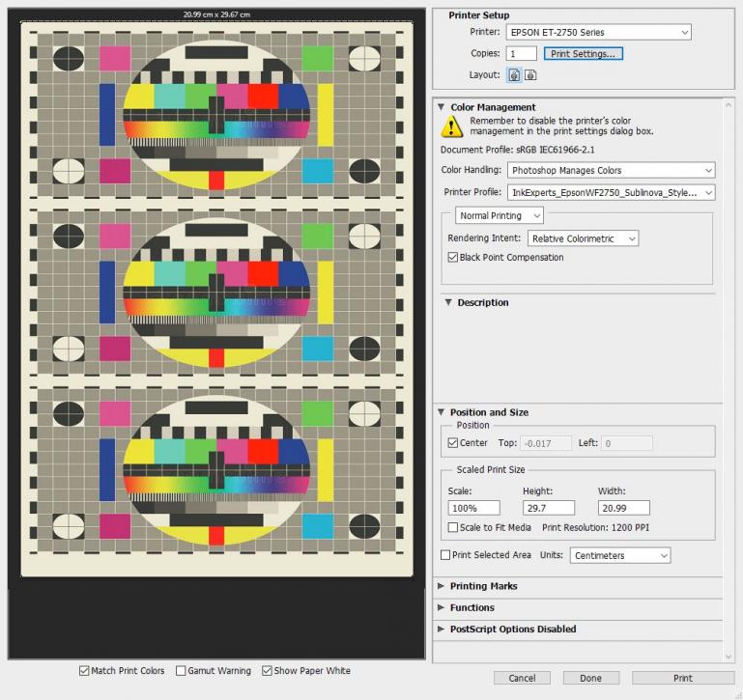This screenshot has height=700, width=743.
Task: Open the Printer Profile dropdown
Action: click(x=611, y=192)
